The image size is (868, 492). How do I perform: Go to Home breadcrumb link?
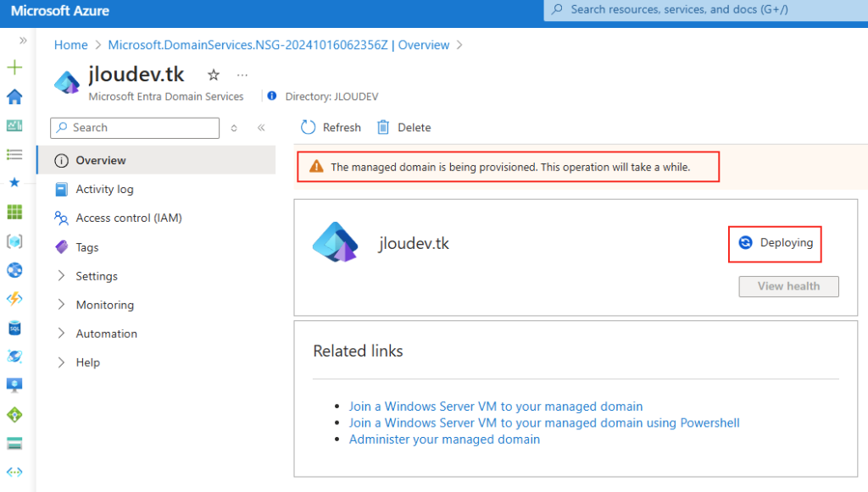click(71, 45)
